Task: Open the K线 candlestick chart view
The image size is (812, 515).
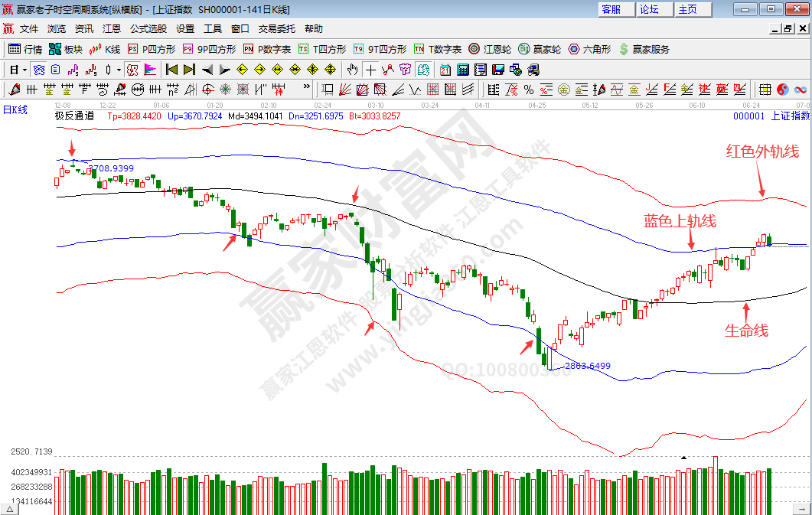Action: tap(105, 49)
